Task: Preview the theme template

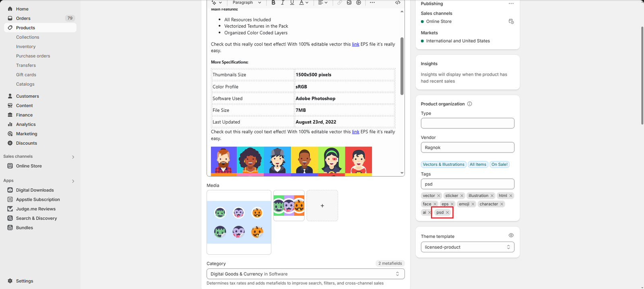Action: point(511,235)
